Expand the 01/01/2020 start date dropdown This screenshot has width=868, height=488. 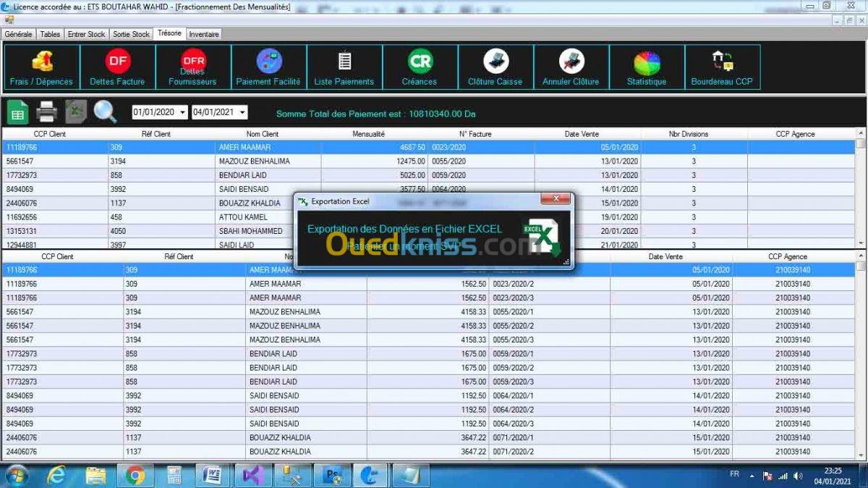[x=182, y=112]
